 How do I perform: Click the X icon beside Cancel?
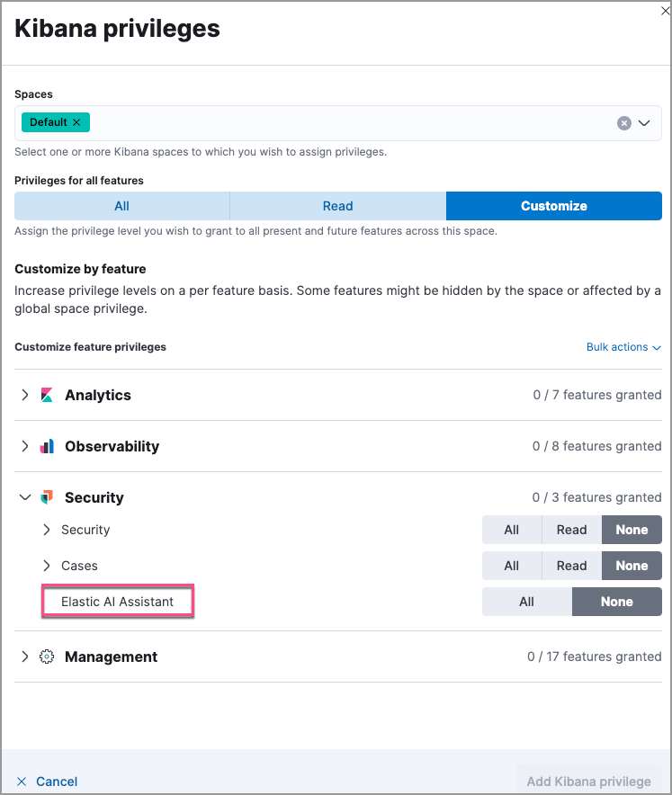pyautogui.click(x=23, y=782)
